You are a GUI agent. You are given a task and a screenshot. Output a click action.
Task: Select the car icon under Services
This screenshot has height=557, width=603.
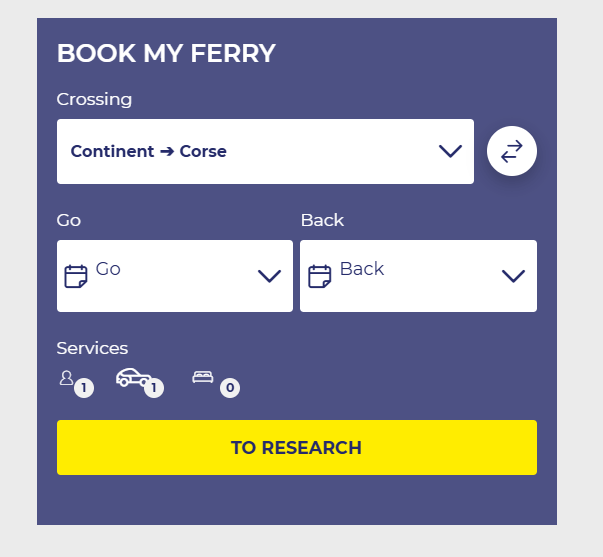pyautogui.click(x=133, y=377)
